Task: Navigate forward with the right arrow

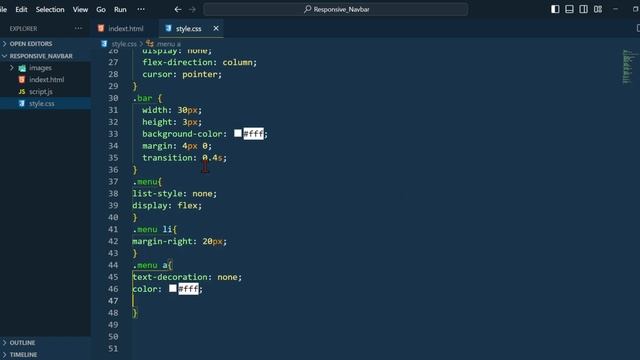Action: click(192, 9)
